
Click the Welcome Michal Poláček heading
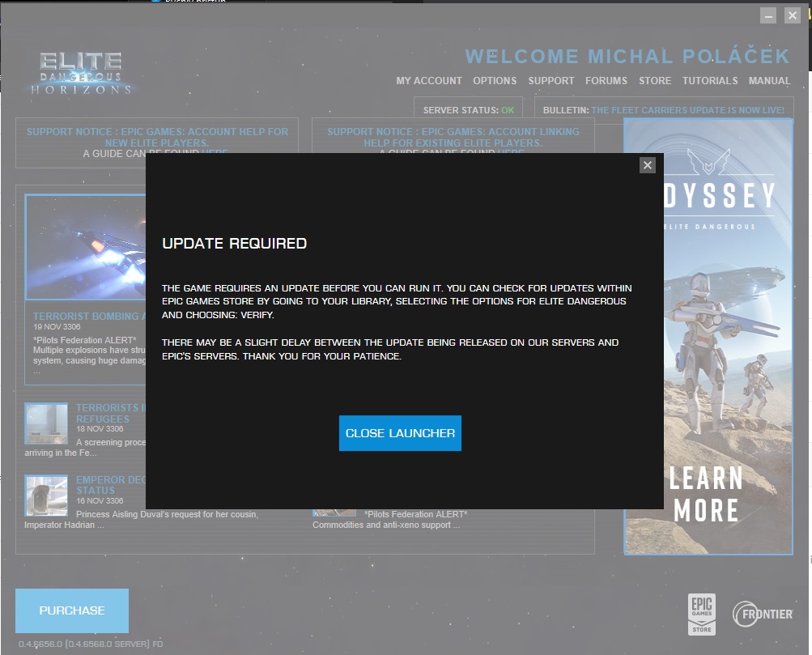pyautogui.click(x=627, y=57)
